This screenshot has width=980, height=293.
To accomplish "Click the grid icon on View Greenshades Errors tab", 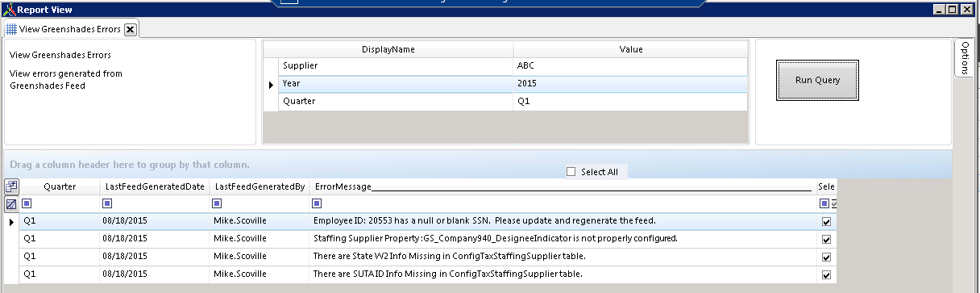I will [11, 29].
